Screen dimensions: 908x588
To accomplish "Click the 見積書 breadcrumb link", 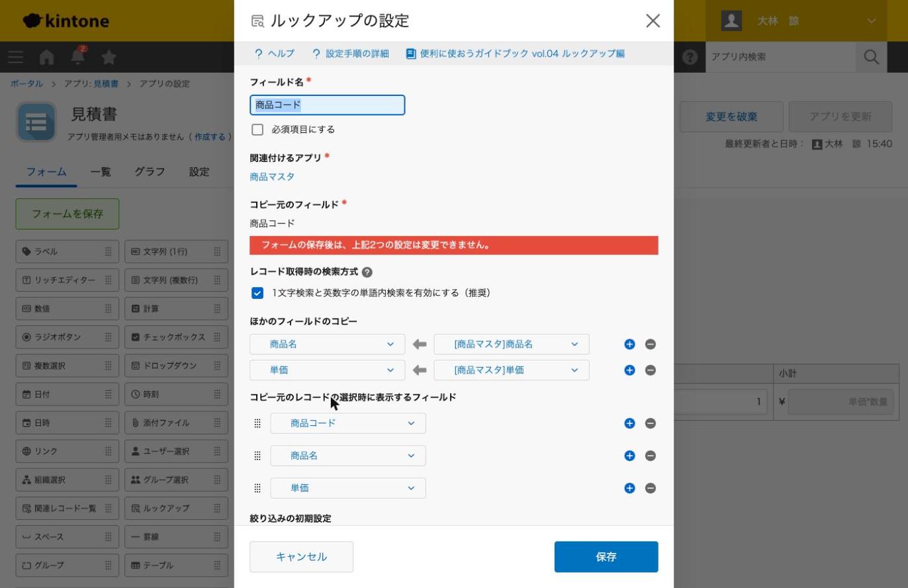I will click(x=106, y=84).
